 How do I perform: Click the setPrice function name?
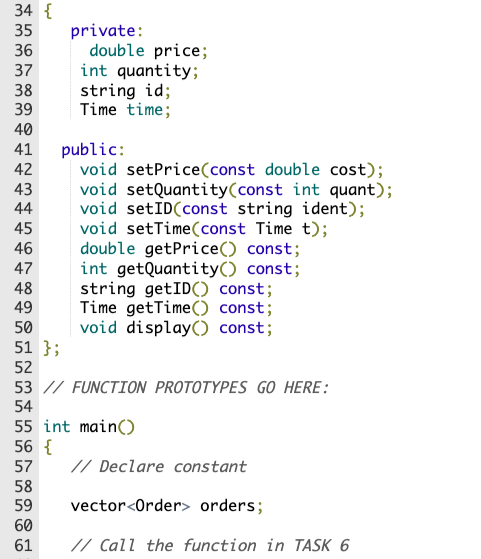(x=164, y=170)
